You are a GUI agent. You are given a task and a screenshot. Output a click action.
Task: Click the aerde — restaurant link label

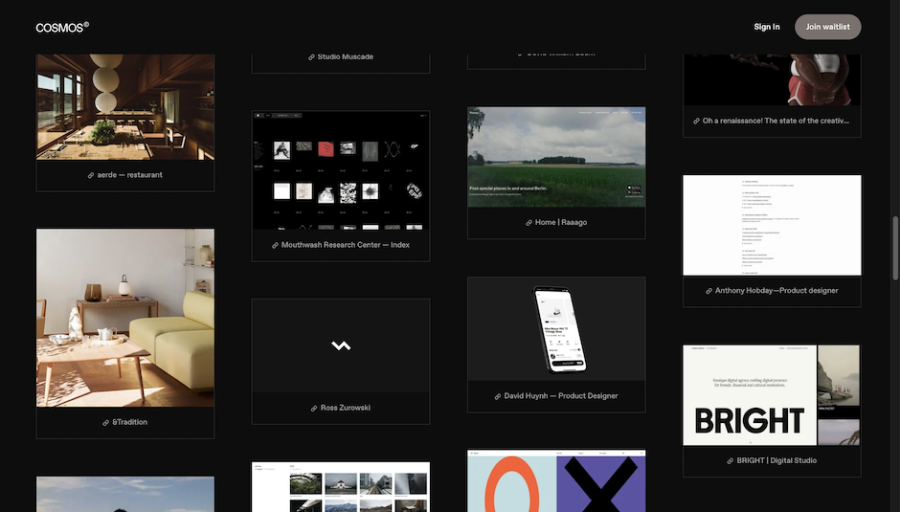[130, 175]
